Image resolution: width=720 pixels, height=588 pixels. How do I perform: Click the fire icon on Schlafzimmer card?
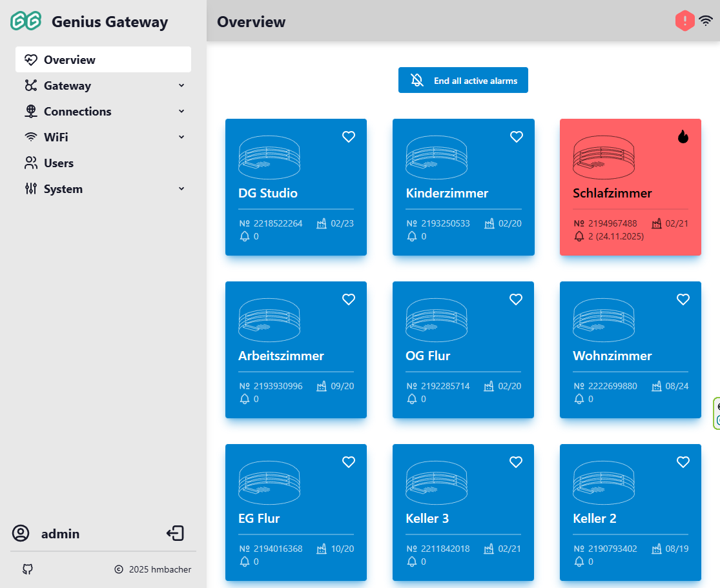coord(683,137)
